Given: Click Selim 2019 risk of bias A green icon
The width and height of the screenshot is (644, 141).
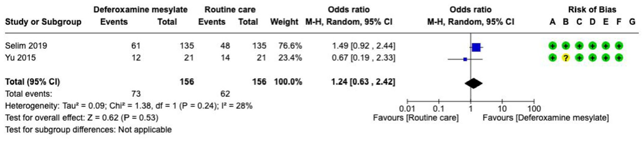Looking at the screenshot, I should (x=552, y=46).
